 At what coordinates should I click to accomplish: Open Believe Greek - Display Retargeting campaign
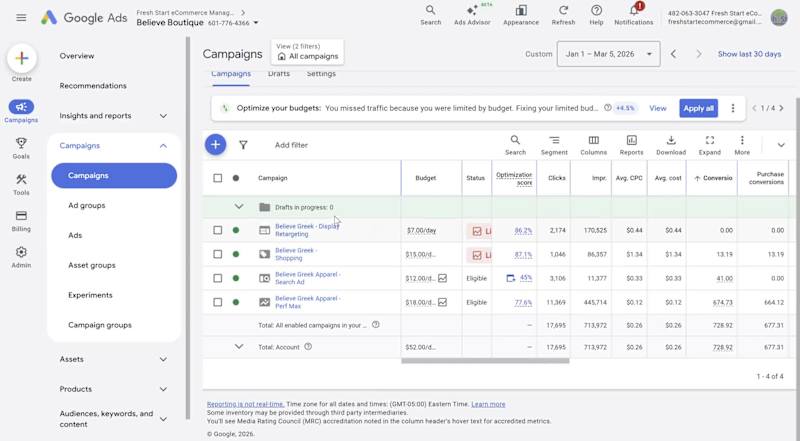point(307,230)
